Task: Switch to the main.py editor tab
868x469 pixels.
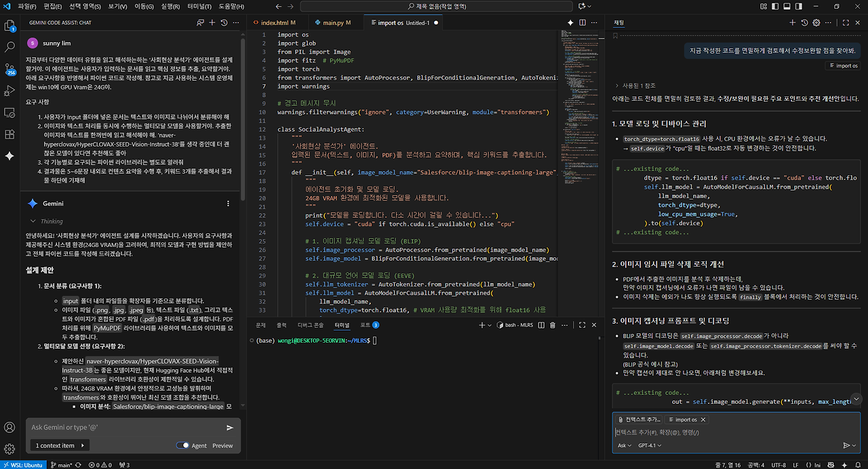Action: (332, 22)
